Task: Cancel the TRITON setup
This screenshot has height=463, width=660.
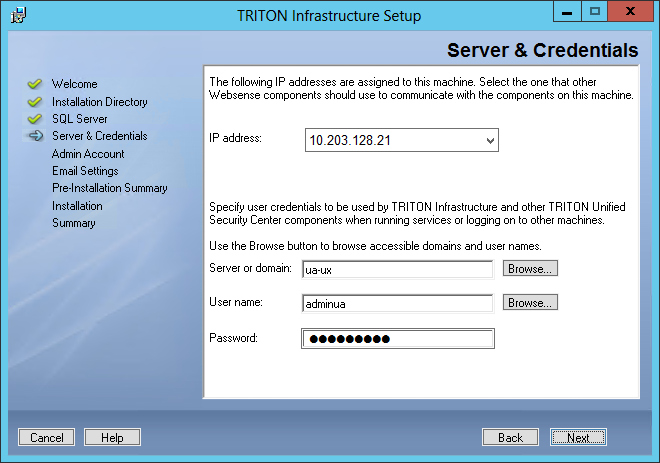Action: (x=46, y=437)
